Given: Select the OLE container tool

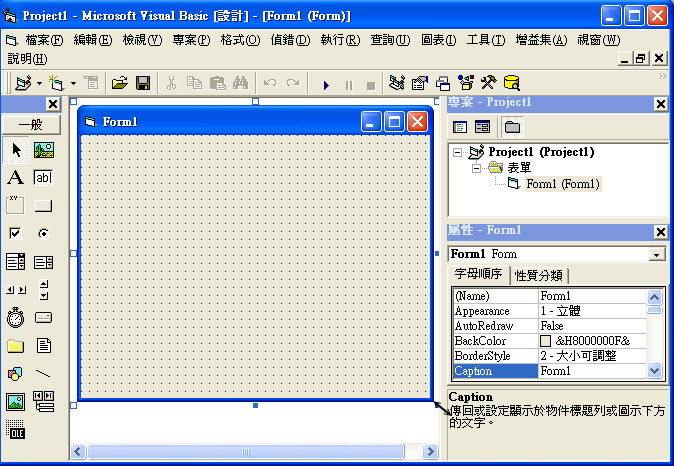Looking at the screenshot, I should coord(16,430).
